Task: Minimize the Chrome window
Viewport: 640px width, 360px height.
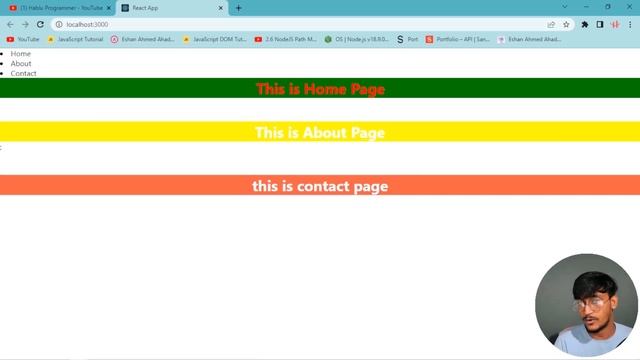Action: coord(587,7)
